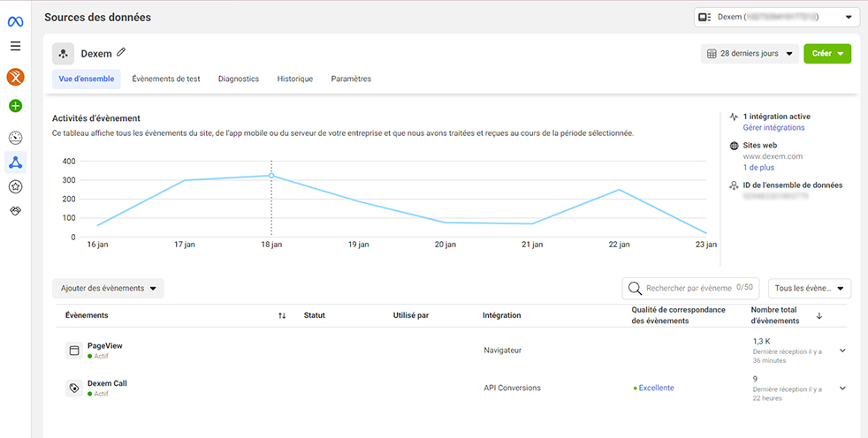Click the 18 jan data point on chart
The width and height of the screenshot is (868, 438).
tap(271, 176)
